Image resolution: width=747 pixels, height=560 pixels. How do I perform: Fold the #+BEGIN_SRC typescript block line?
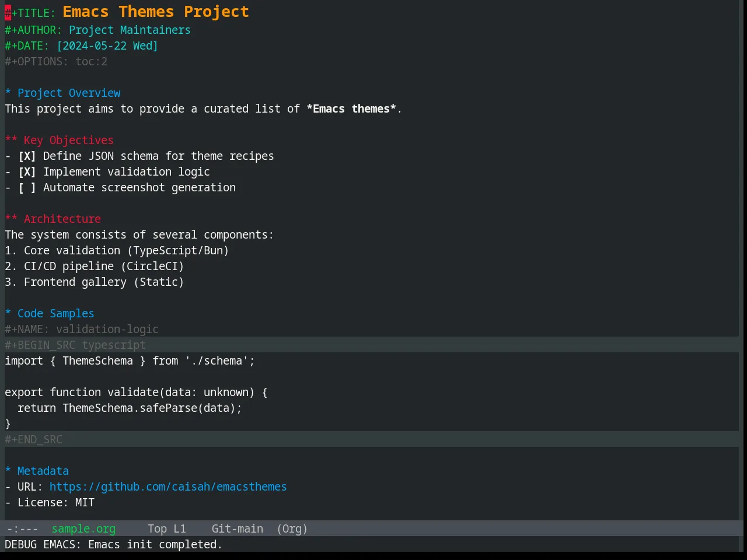(75, 345)
